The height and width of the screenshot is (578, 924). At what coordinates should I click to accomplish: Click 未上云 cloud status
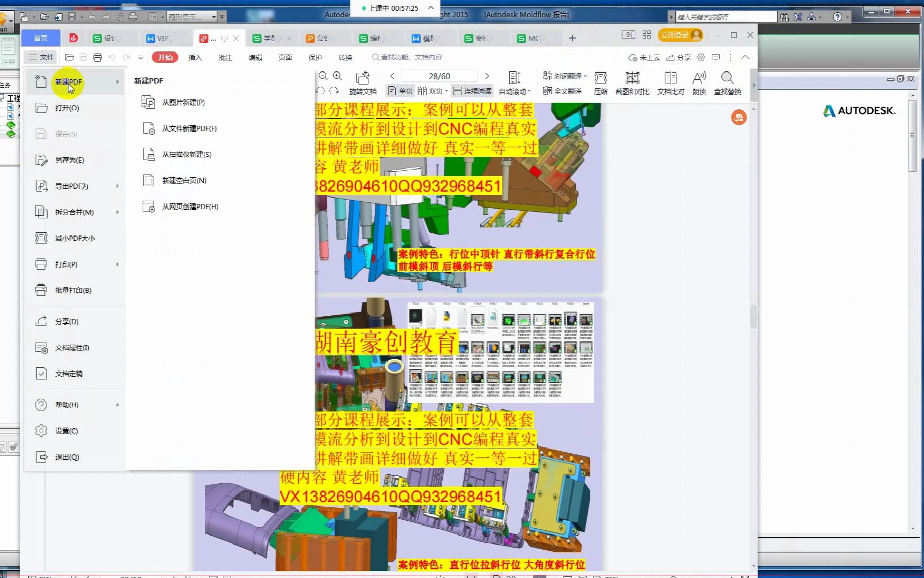coord(644,57)
